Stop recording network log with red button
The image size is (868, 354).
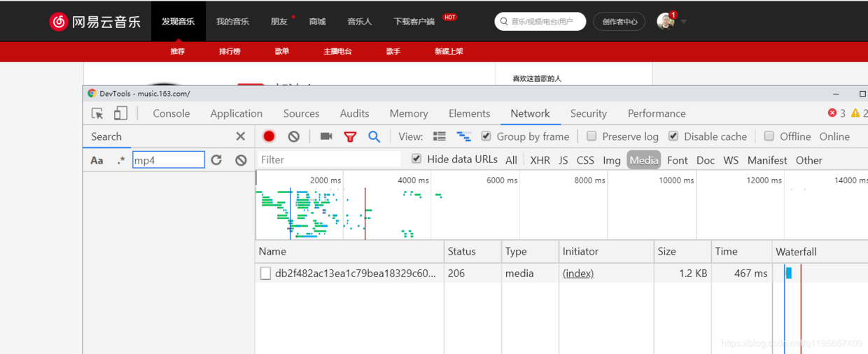point(269,136)
